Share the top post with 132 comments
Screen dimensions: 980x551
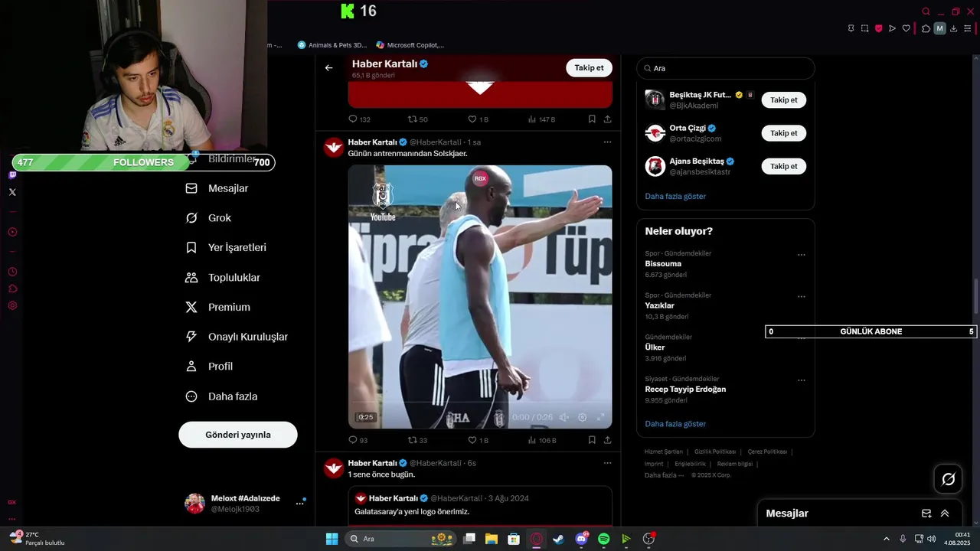coord(607,119)
